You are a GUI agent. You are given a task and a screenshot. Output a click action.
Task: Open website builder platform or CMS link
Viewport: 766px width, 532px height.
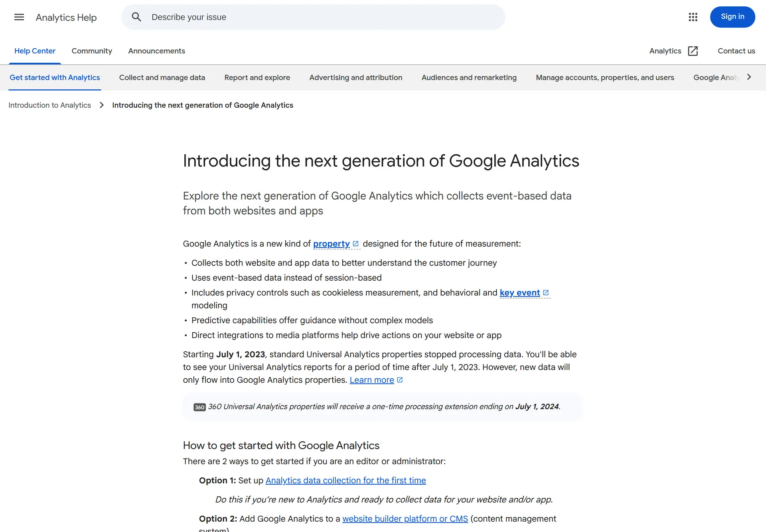[405, 519]
